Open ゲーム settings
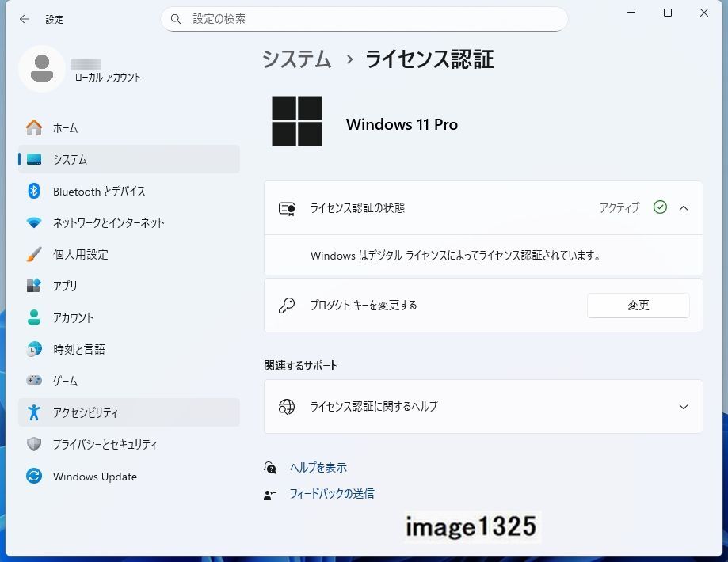The height and width of the screenshot is (562, 728). coord(129,381)
